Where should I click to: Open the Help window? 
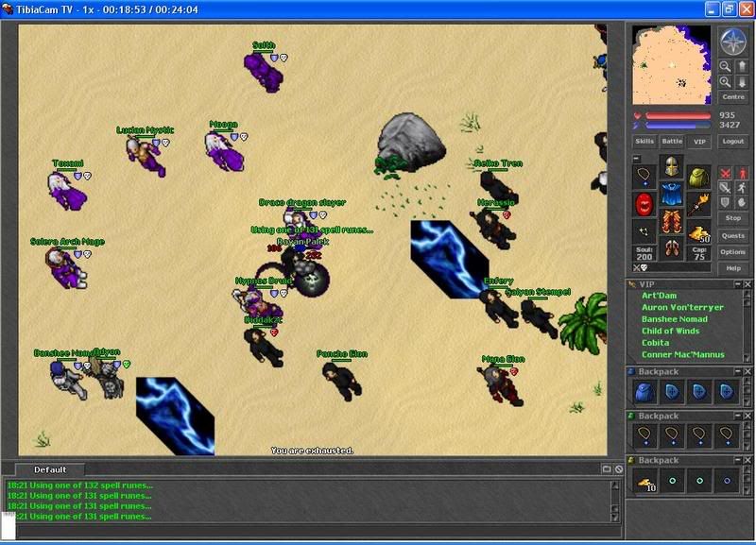click(733, 268)
